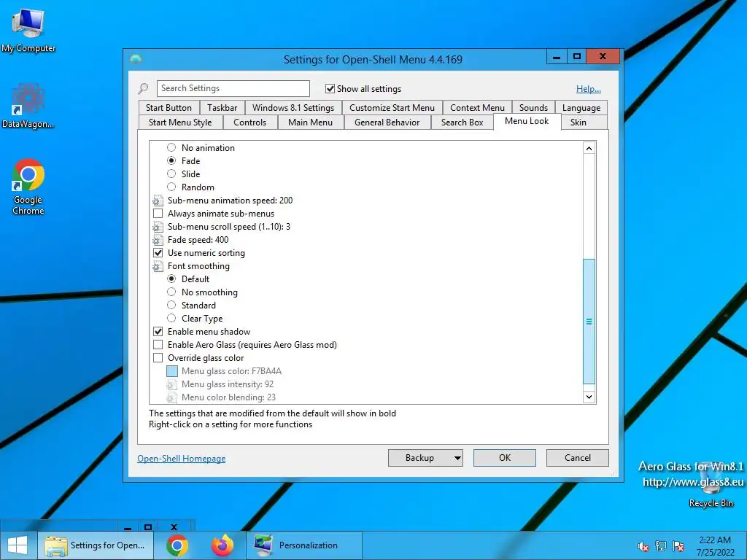Viewport: 747px width, 560px height.
Task: Open Firefox from the taskbar
Action: (x=222, y=545)
